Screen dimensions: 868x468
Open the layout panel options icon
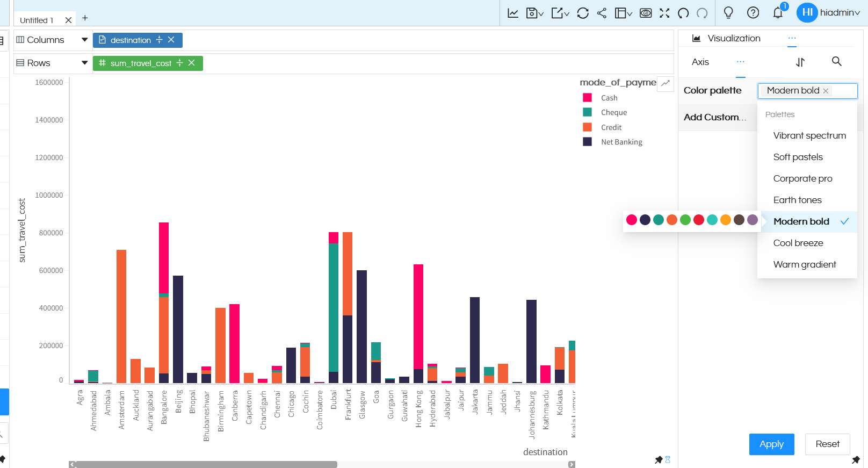pos(623,13)
